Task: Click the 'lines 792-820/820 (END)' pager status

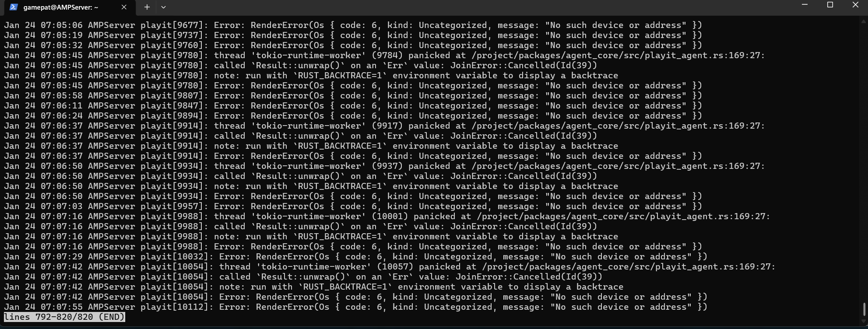Action: (64, 317)
